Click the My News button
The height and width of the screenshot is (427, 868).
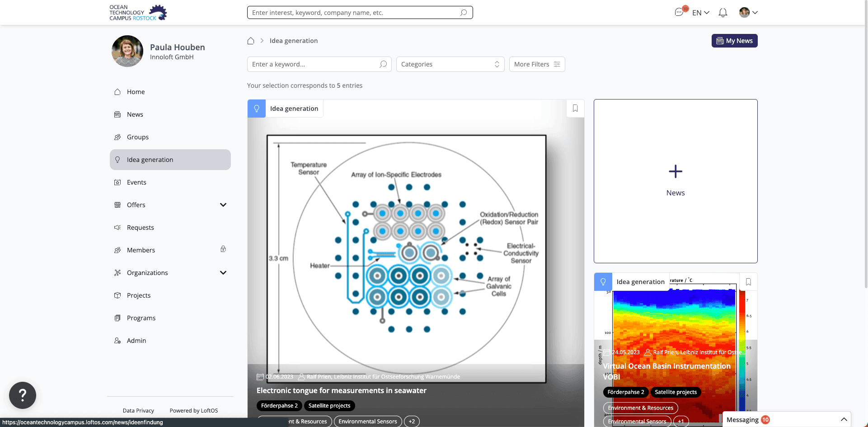(x=734, y=41)
